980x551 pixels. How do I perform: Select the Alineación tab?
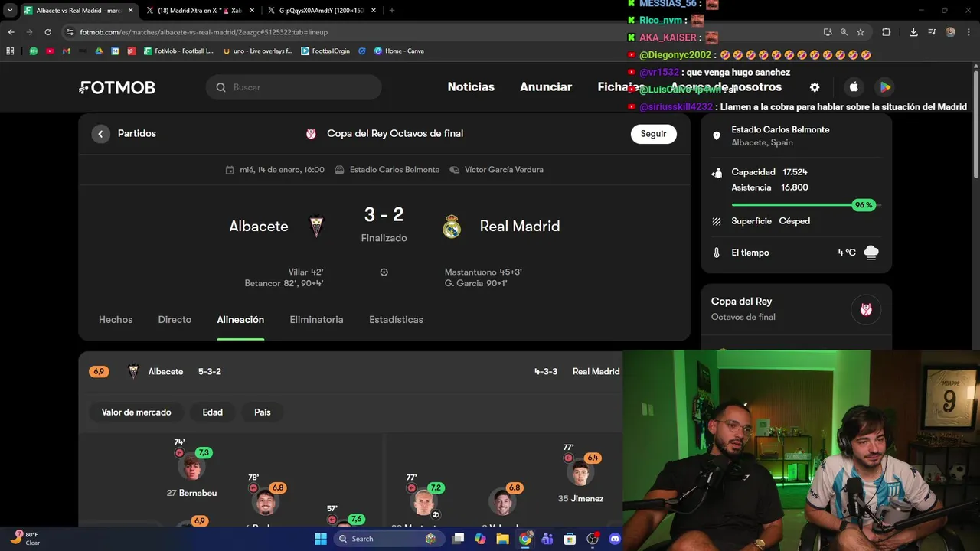point(240,320)
